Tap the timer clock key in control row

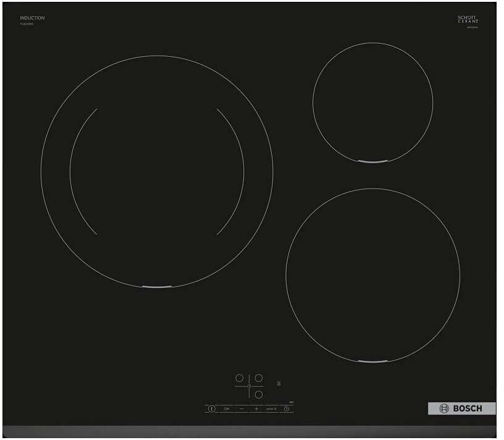tap(287, 409)
